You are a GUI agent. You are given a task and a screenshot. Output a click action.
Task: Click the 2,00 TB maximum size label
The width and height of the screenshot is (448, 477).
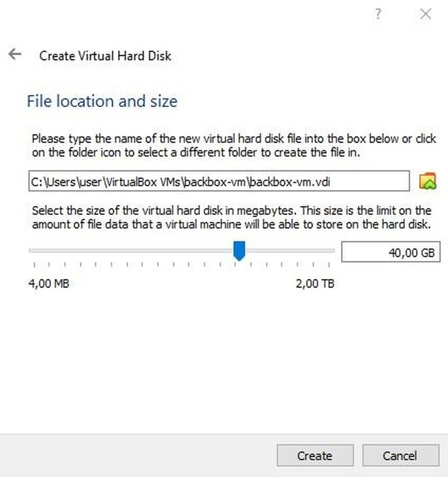coord(315,284)
